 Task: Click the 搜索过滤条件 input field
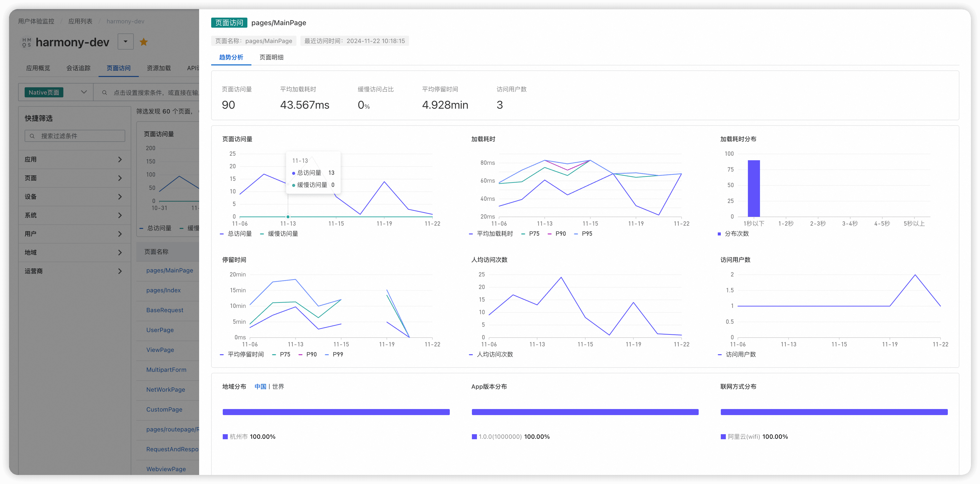coord(80,136)
